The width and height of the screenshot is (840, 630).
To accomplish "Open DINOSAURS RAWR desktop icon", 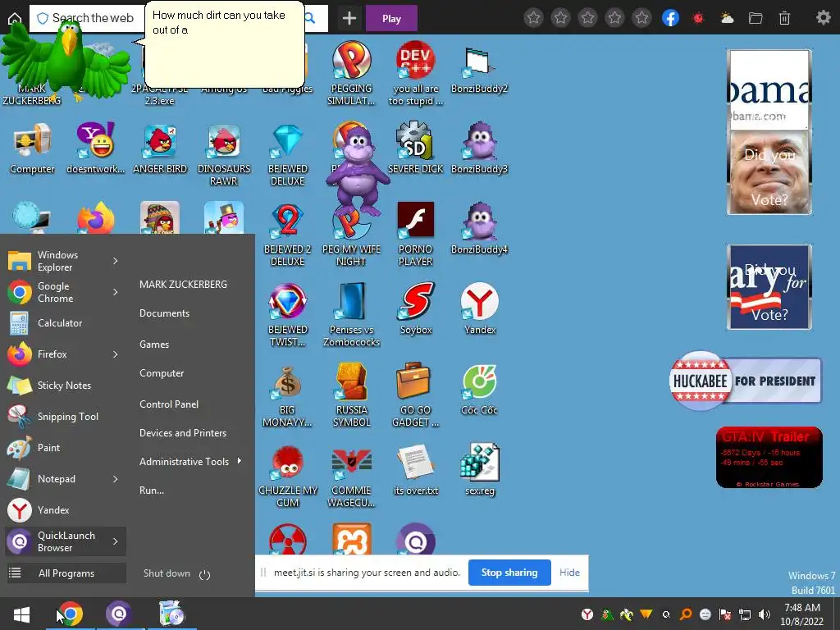I will [224, 154].
